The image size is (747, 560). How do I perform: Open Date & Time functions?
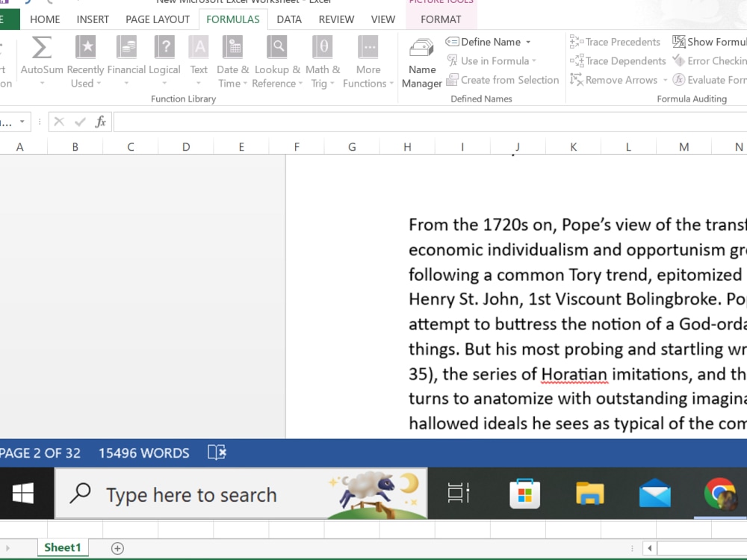tap(232, 61)
